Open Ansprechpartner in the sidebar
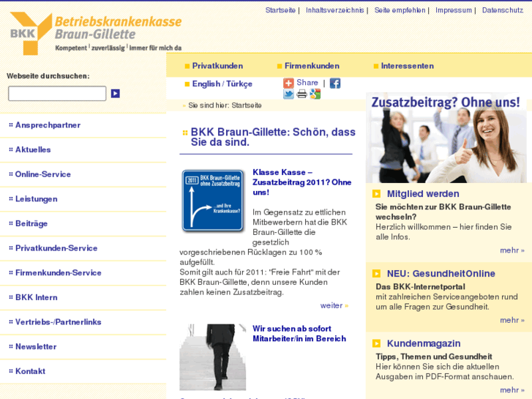The height and width of the screenshot is (399, 532). 48,125
